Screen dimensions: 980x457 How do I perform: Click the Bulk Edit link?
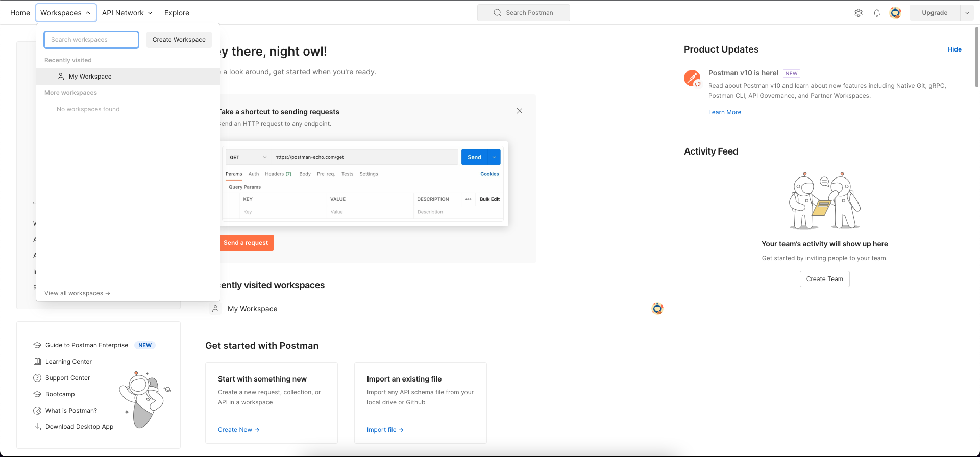click(x=489, y=199)
